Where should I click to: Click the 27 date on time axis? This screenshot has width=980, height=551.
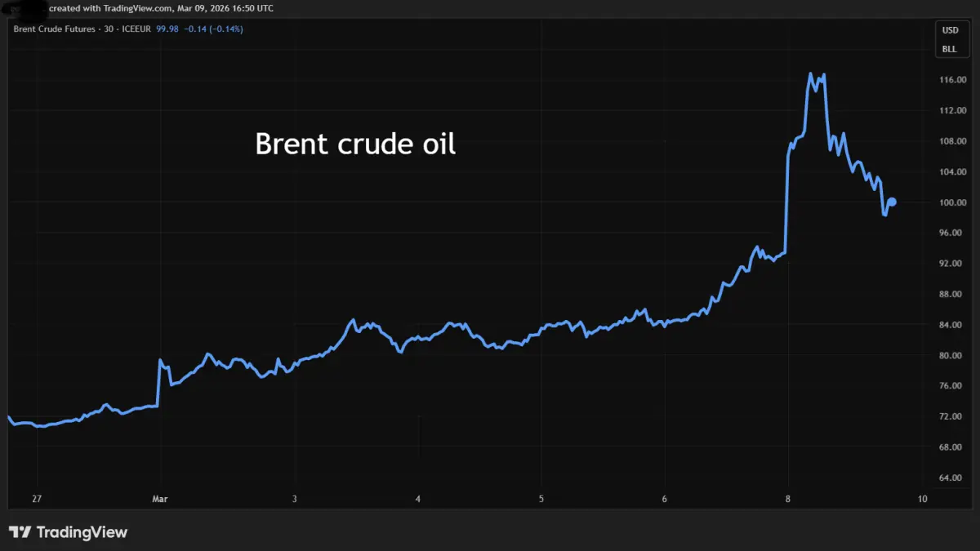(x=37, y=498)
